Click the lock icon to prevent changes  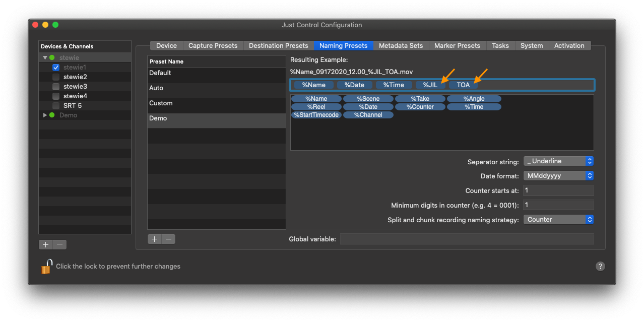pos(46,266)
